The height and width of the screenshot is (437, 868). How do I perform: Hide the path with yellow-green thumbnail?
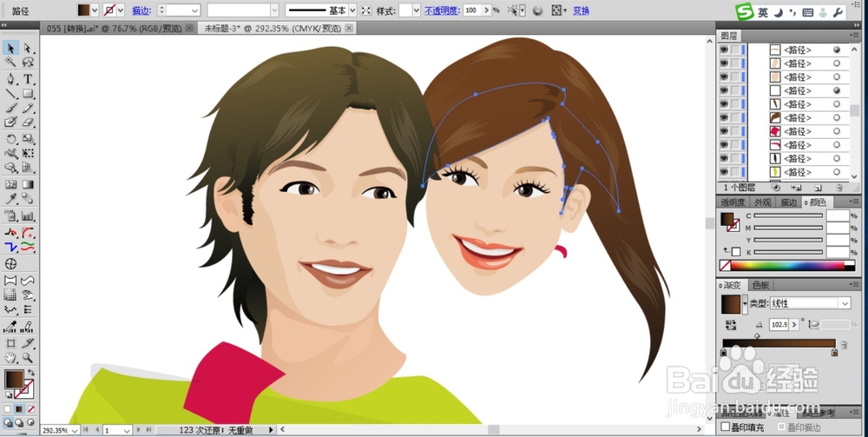(724, 172)
